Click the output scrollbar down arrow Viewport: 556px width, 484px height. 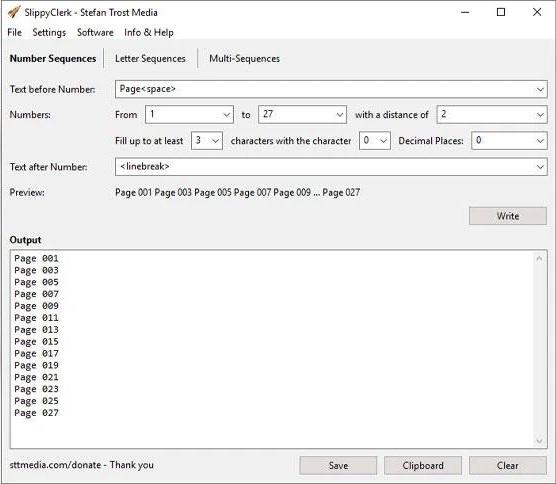click(539, 441)
